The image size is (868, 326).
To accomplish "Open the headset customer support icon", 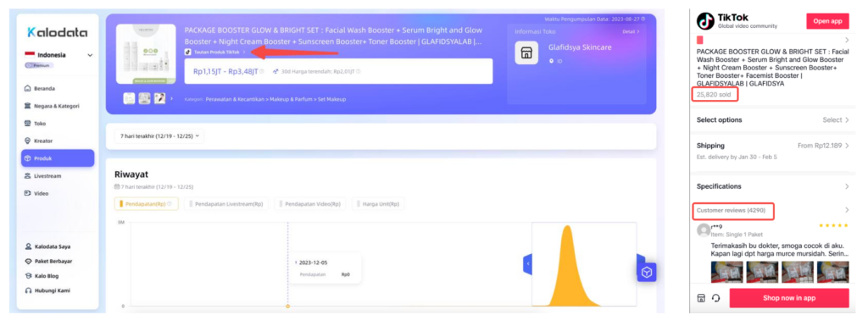I will pyautogui.click(x=715, y=298).
